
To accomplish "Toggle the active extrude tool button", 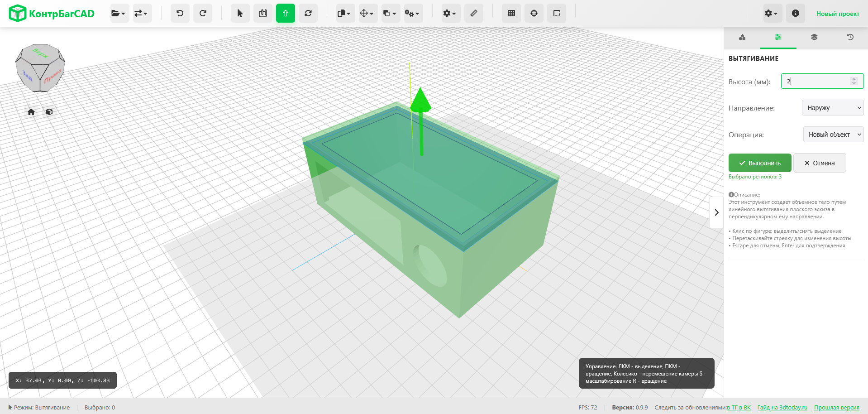I will pyautogui.click(x=286, y=13).
